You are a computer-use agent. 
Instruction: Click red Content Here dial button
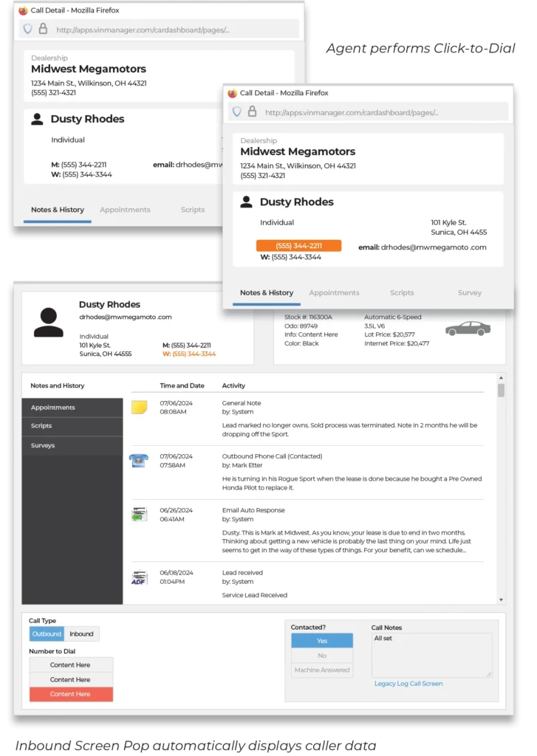[x=71, y=694]
